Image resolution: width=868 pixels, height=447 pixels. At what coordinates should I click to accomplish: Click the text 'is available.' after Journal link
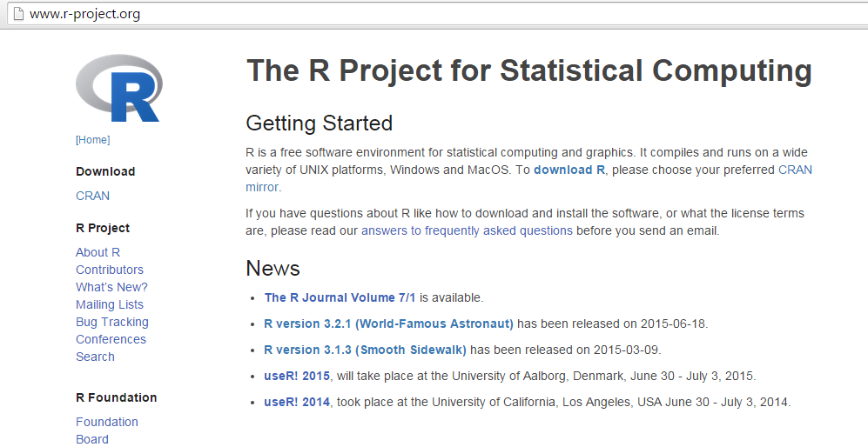451,297
